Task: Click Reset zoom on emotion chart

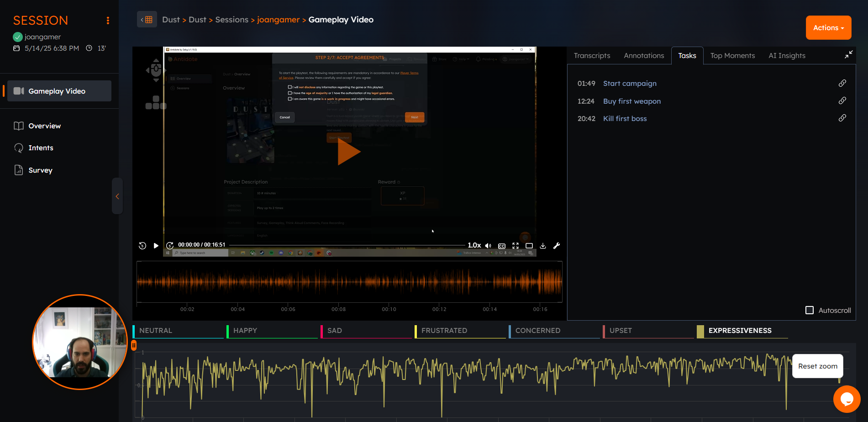Action: [818, 366]
